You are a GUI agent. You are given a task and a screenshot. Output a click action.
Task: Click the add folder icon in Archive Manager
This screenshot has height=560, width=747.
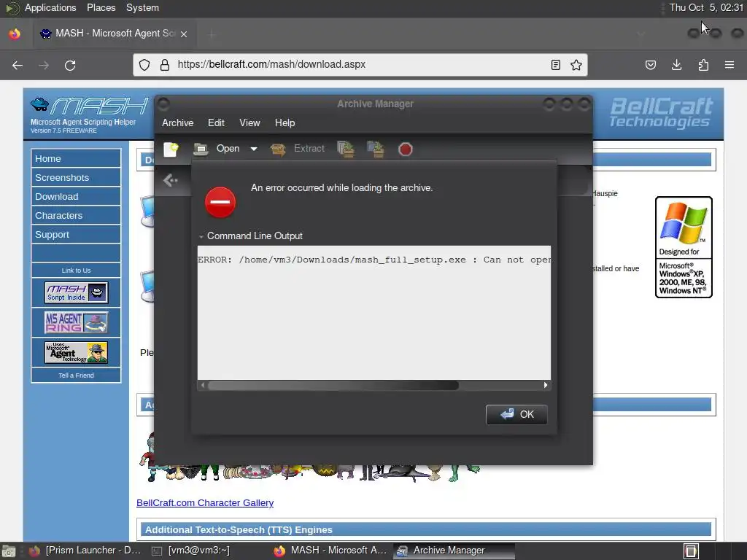(x=376, y=149)
